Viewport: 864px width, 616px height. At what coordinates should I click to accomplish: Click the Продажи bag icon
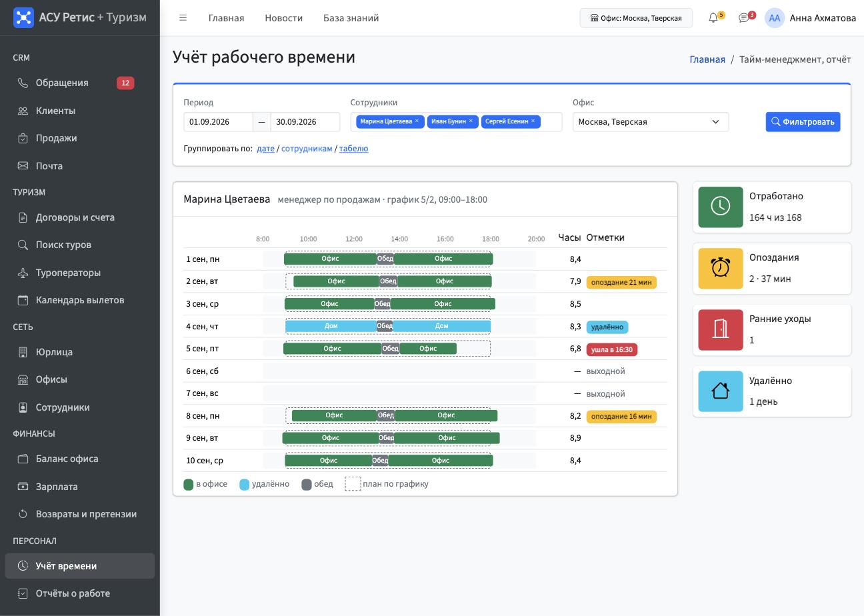point(23,138)
